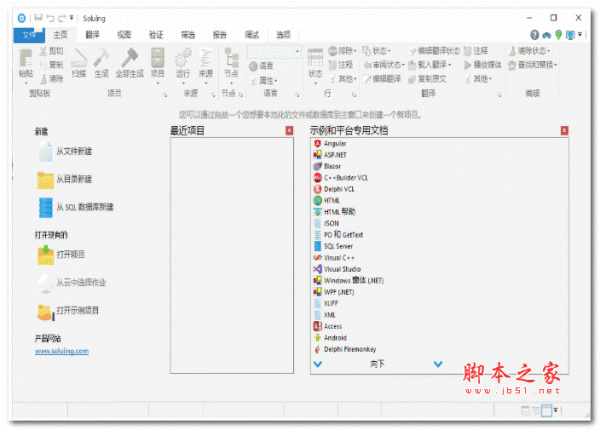Select Angular in the samples list
Image resolution: width=600 pixels, height=430 pixels.
330,143
